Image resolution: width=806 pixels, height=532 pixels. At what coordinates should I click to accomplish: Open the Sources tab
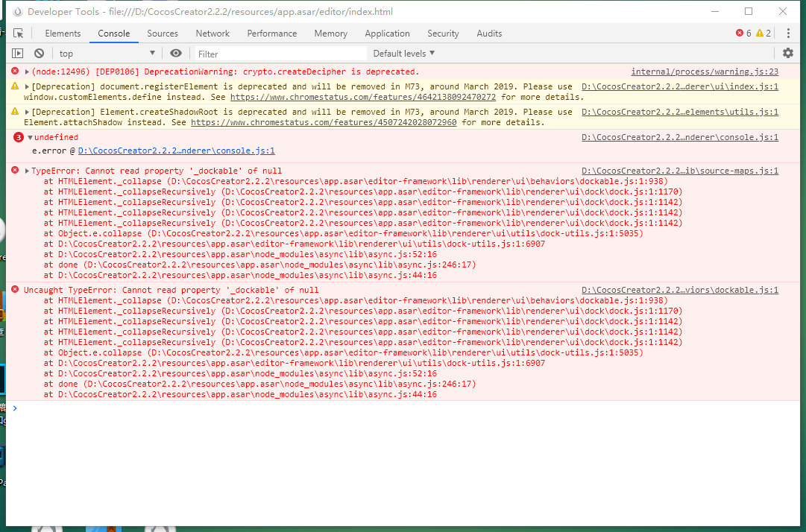(x=163, y=34)
